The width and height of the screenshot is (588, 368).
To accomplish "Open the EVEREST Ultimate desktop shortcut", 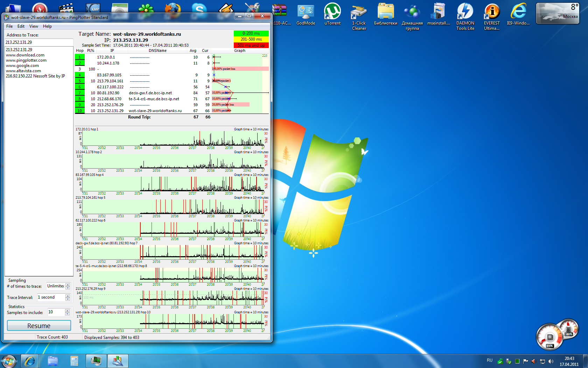I will pyautogui.click(x=492, y=16).
